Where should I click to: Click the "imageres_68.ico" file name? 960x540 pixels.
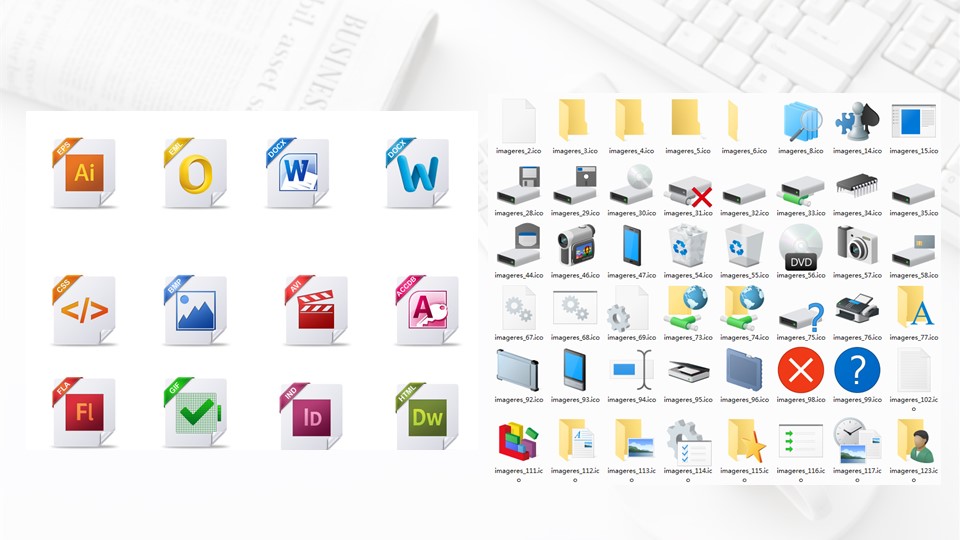(575, 337)
